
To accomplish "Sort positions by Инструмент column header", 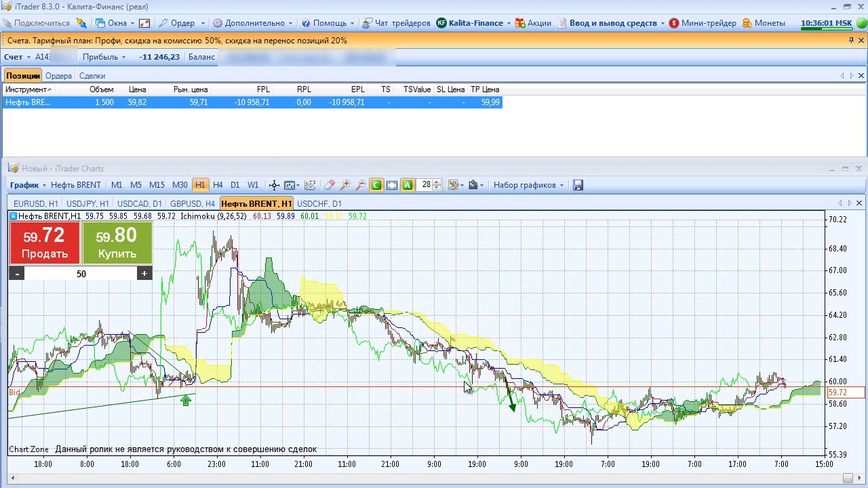I will point(28,89).
